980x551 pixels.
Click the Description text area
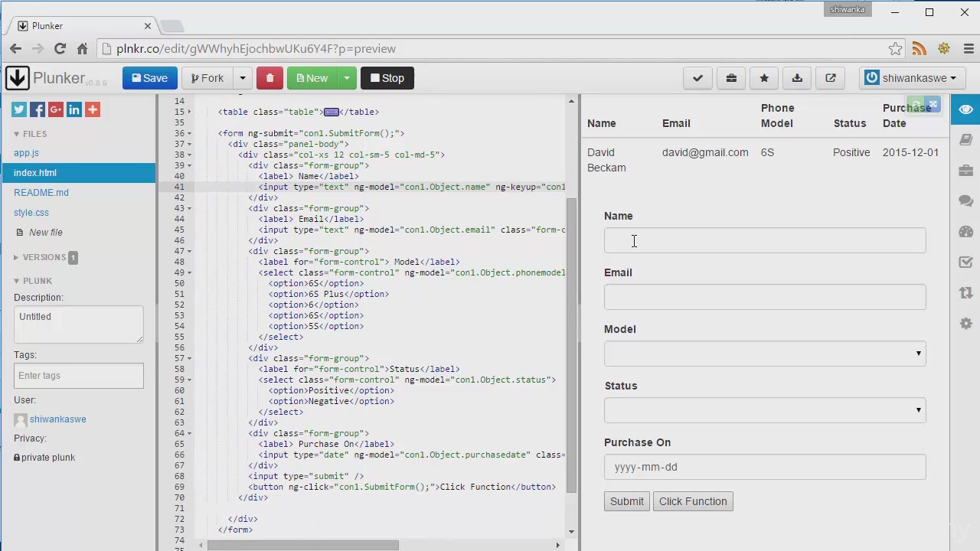(78, 324)
